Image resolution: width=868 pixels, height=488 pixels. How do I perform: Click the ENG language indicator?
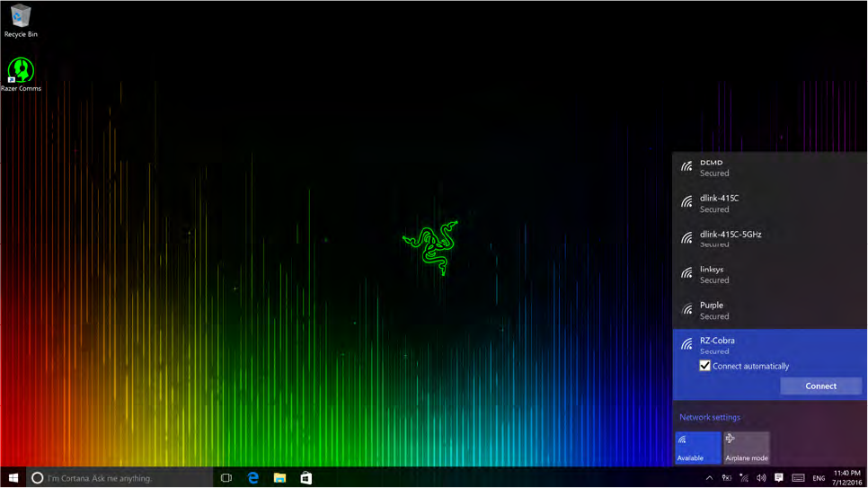coord(819,478)
